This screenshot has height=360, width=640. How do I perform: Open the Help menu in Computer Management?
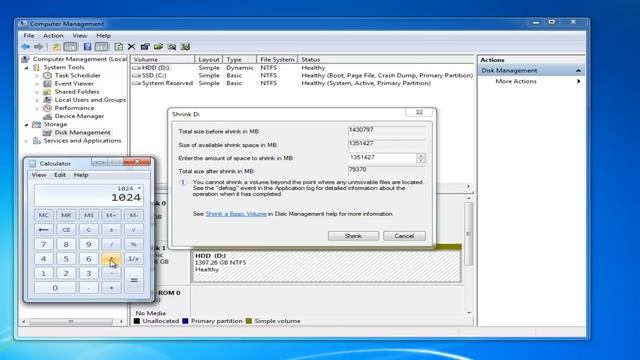[x=104, y=36]
